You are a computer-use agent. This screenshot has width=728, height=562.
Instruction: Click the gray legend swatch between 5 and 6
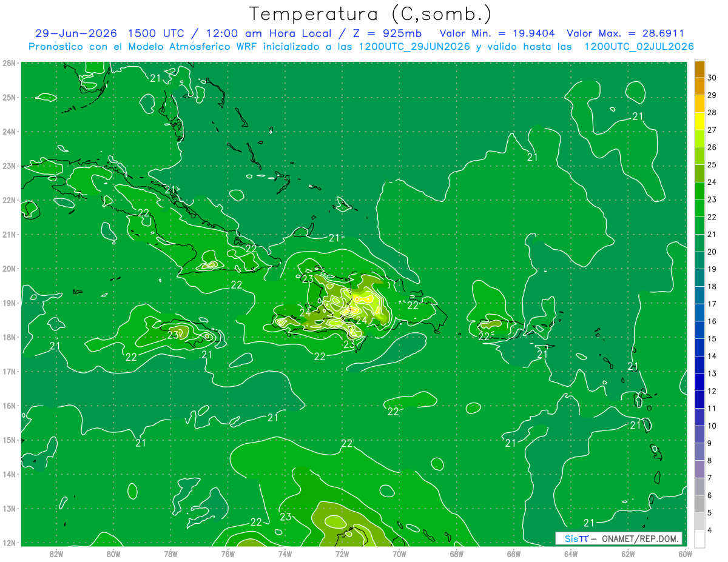click(x=699, y=504)
